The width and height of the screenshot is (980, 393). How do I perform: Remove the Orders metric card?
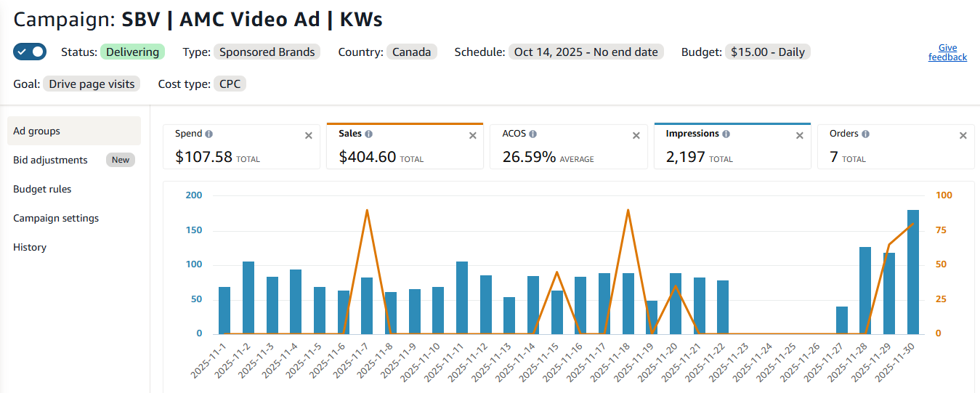(x=963, y=135)
